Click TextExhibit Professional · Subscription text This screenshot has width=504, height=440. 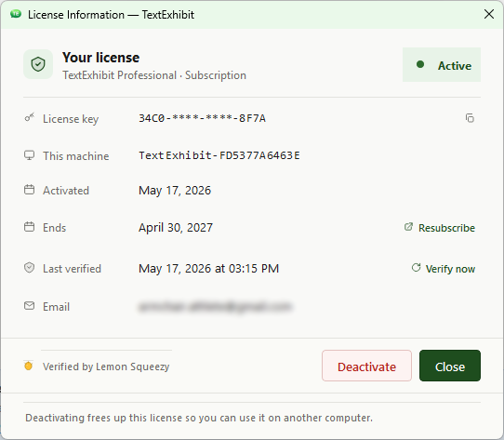154,75
